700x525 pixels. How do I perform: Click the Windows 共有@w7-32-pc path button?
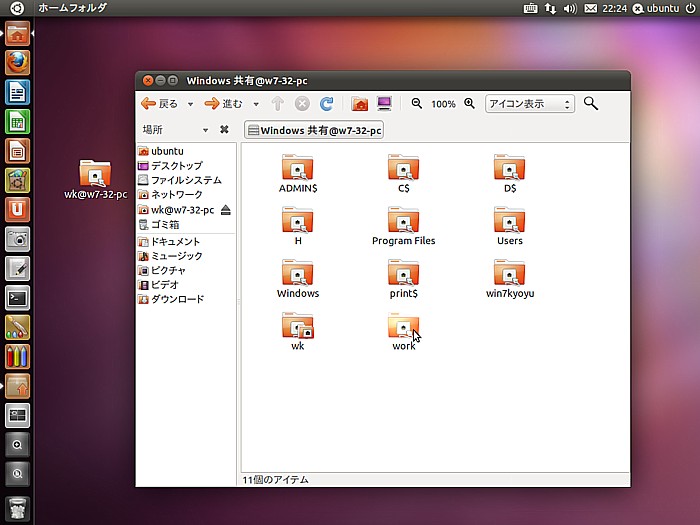pyautogui.click(x=314, y=130)
